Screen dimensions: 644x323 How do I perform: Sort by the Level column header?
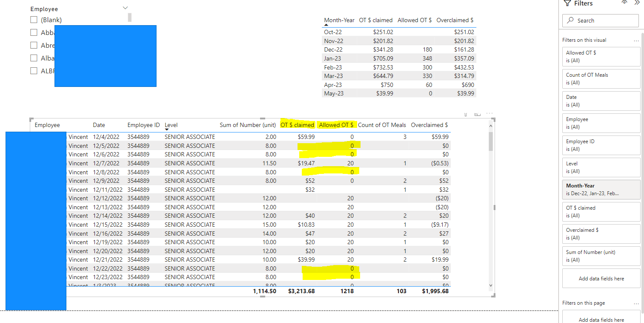(x=171, y=125)
